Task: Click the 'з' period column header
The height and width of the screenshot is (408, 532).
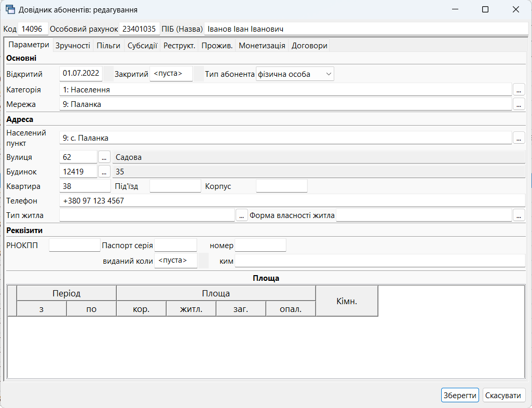Action: (42, 309)
